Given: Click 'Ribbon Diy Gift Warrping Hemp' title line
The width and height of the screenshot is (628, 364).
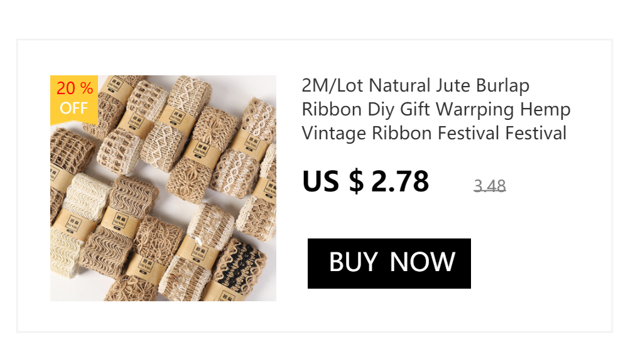Looking at the screenshot, I should (x=436, y=109).
